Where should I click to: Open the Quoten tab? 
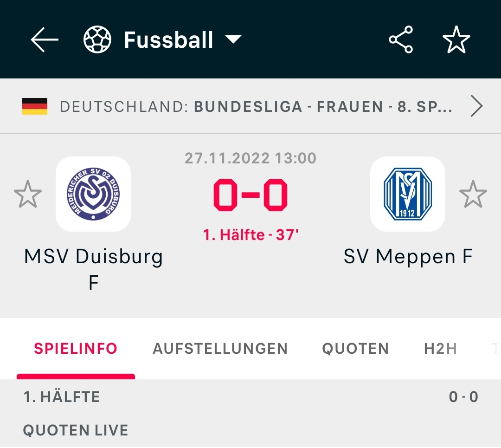click(x=355, y=349)
